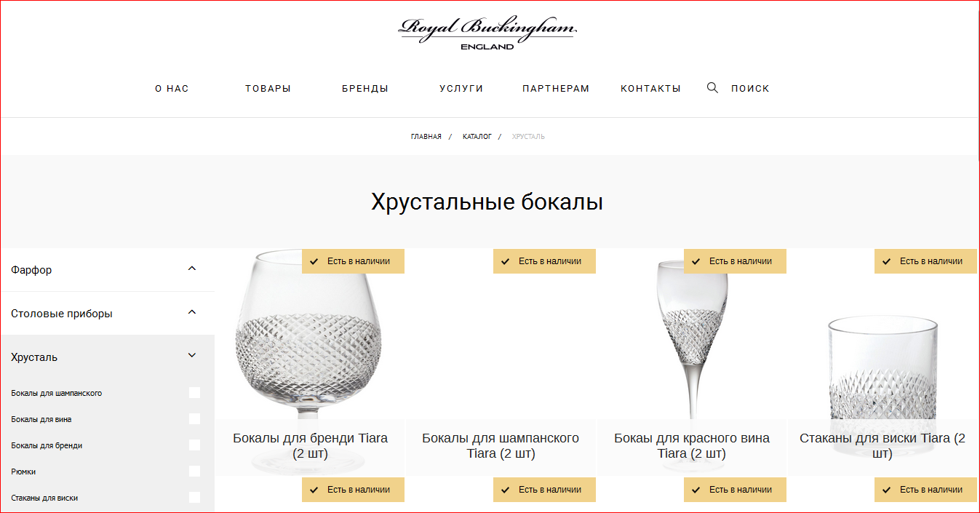Select the Стаканы для виски checkbox

point(194,498)
